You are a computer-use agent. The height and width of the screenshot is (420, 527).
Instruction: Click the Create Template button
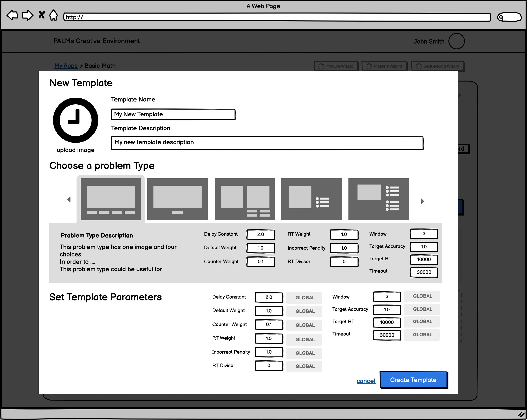click(413, 380)
